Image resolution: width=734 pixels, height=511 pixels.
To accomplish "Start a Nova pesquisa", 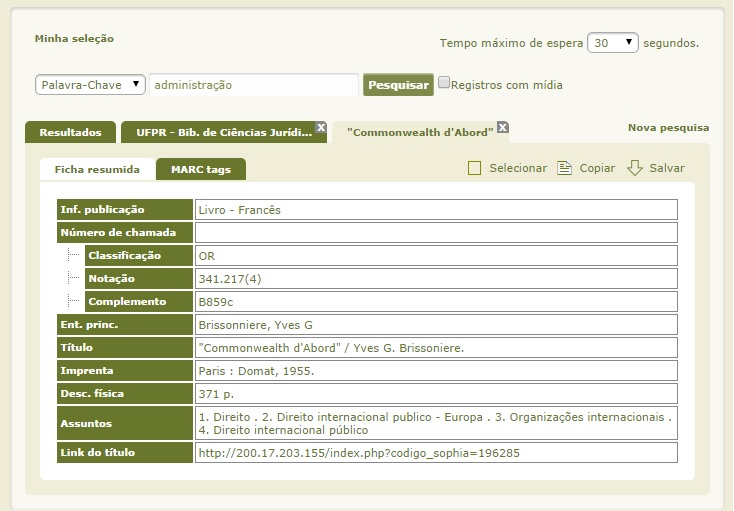I will [x=668, y=128].
